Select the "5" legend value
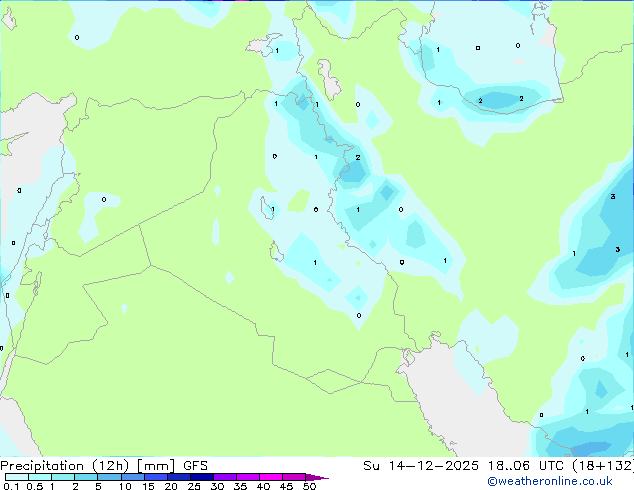Viewport: 634px width, 490px height. pyautogui.click(x=98, y=486)
